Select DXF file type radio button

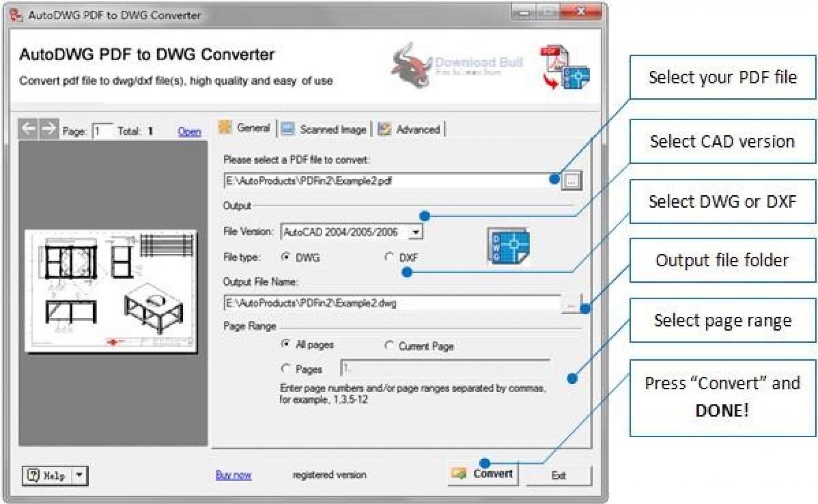[x=389, y=256]
